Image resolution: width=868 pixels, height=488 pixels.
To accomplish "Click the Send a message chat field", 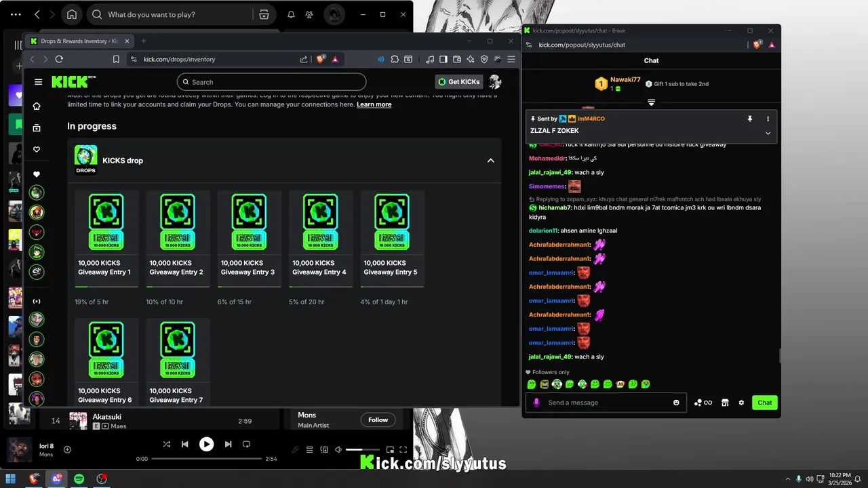I will 606,403.
